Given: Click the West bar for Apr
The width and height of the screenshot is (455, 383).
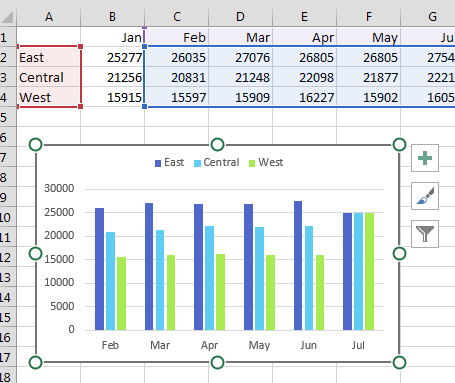Looking at the screenshot, I should tap(220, 292).
